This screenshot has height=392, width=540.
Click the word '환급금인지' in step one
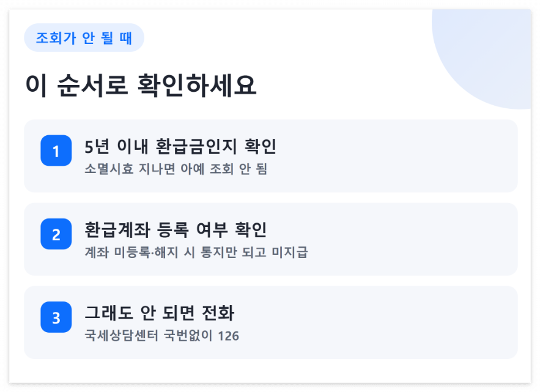pos(196,146)
